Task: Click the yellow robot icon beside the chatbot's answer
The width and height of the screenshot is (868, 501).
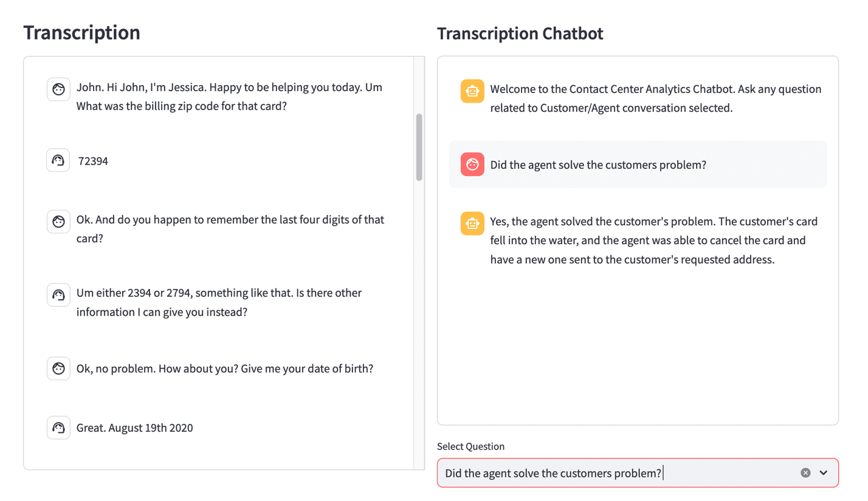Action: (x=472, y=223)
